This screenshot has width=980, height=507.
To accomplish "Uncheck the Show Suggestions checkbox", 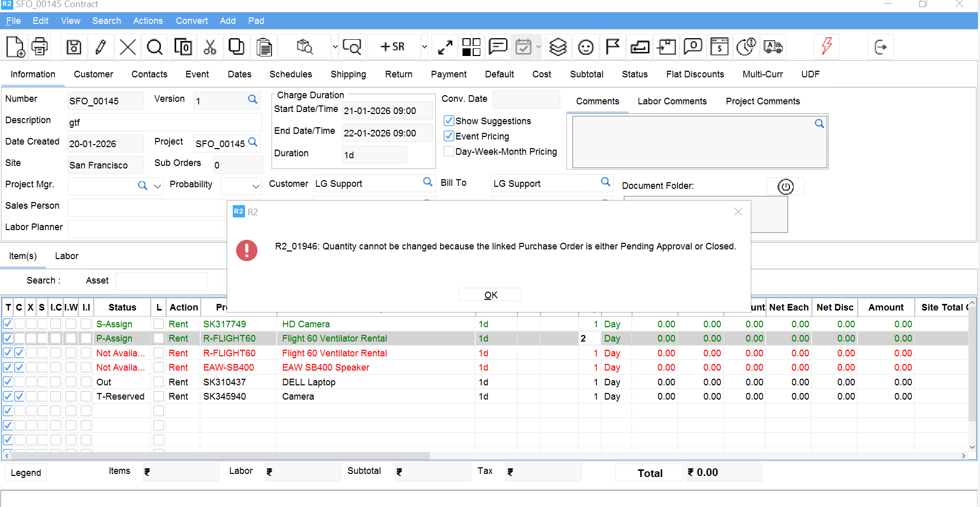I will click(x=449, y=121).
